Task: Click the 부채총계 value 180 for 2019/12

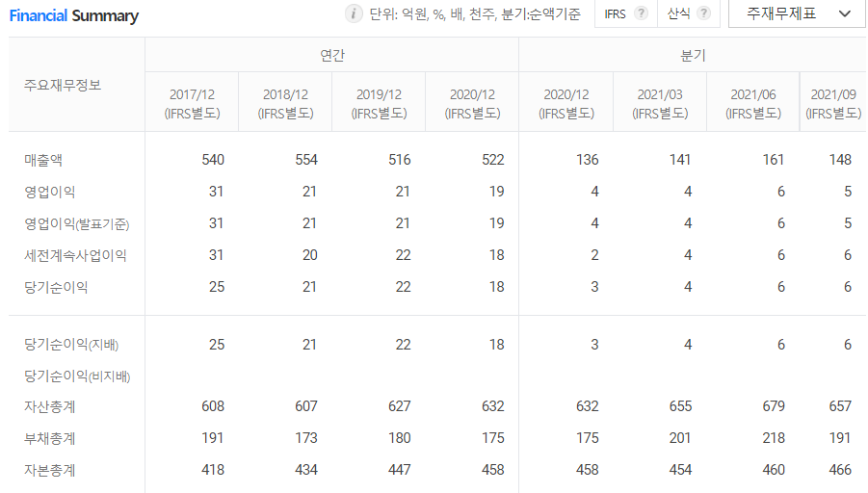Action: point(400,438)
